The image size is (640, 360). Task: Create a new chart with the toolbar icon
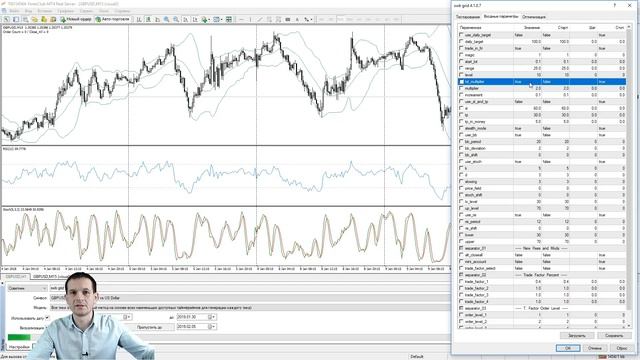tap(7, 19)
